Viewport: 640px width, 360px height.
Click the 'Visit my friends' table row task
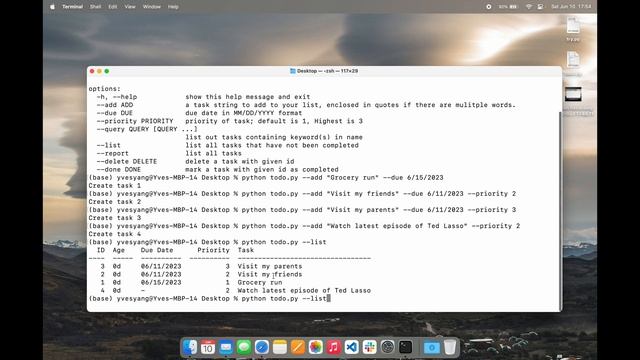click(x=270, y=275)
